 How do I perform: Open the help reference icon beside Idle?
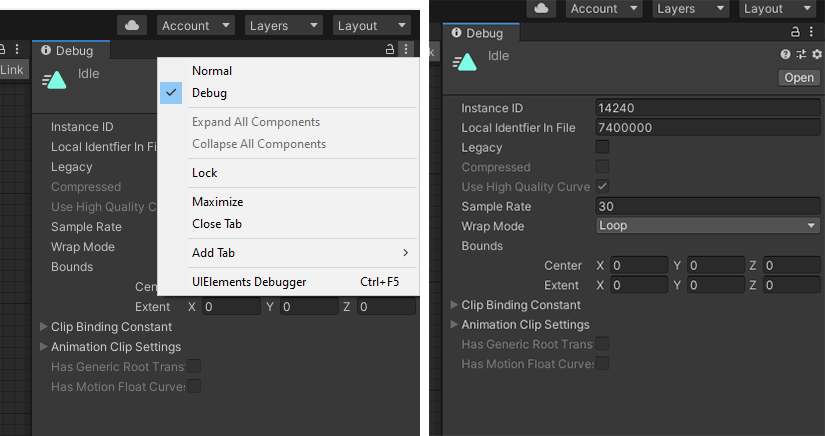pyautogui.click(x=786, y=55)
